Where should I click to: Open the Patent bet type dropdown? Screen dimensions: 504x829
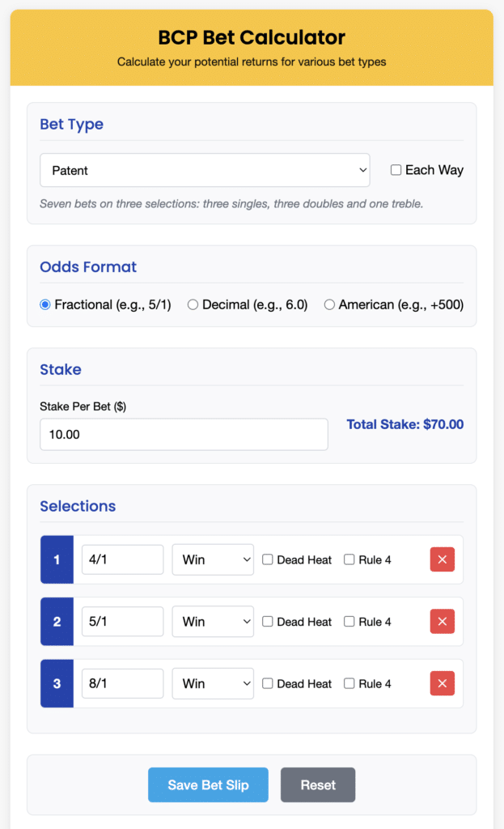(205, 170)
